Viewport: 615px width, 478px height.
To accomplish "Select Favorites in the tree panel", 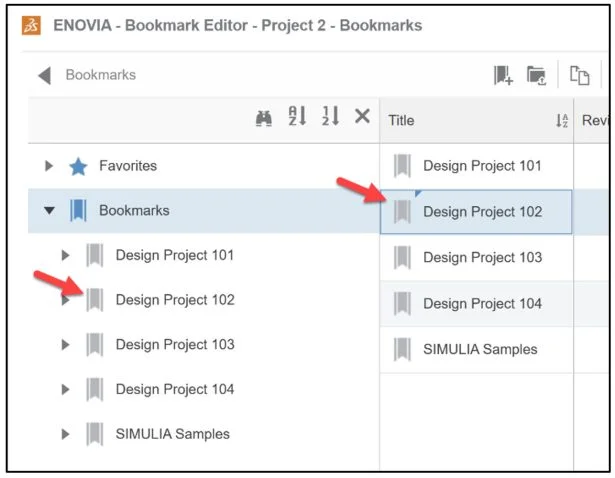I will (127, 166).
